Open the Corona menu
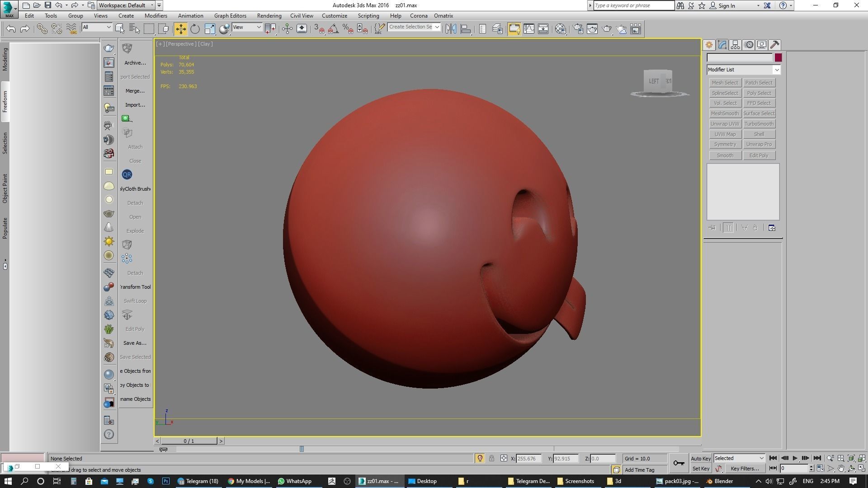 419,15
